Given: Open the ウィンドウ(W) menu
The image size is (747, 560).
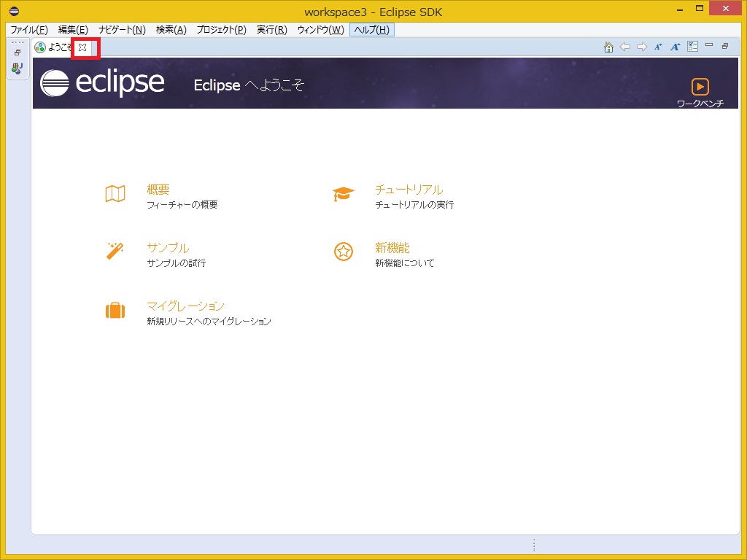Looking at the screenshot, I should click(320, 30).
